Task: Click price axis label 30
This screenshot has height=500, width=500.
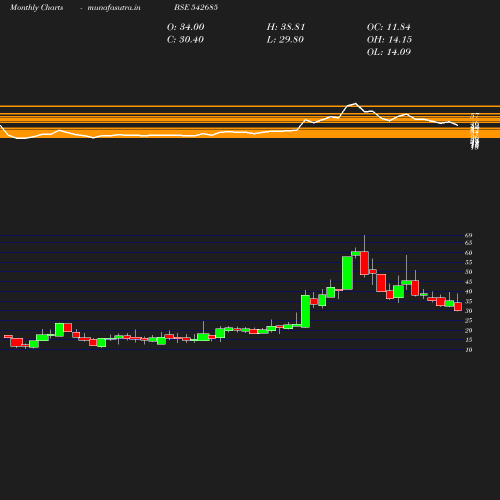Action: [x=468, y=311]
